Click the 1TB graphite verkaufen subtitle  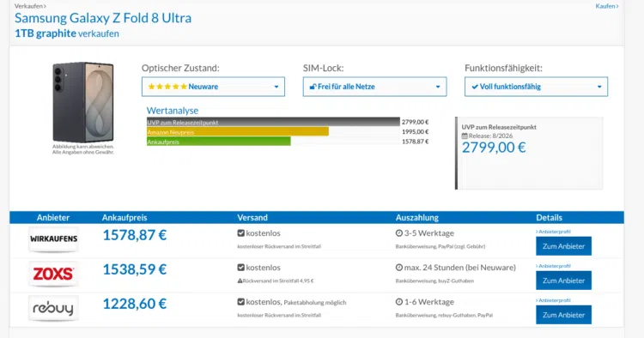click(66, 33)
